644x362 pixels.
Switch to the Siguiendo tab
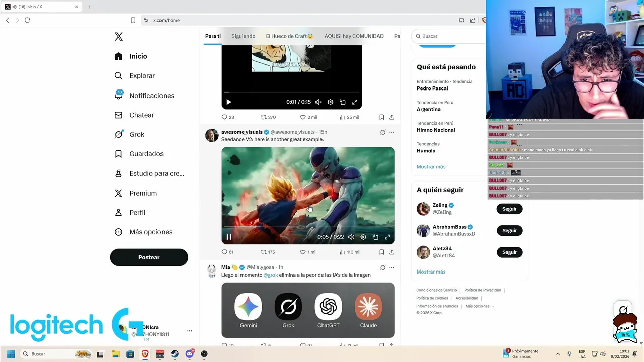point(243,36)
